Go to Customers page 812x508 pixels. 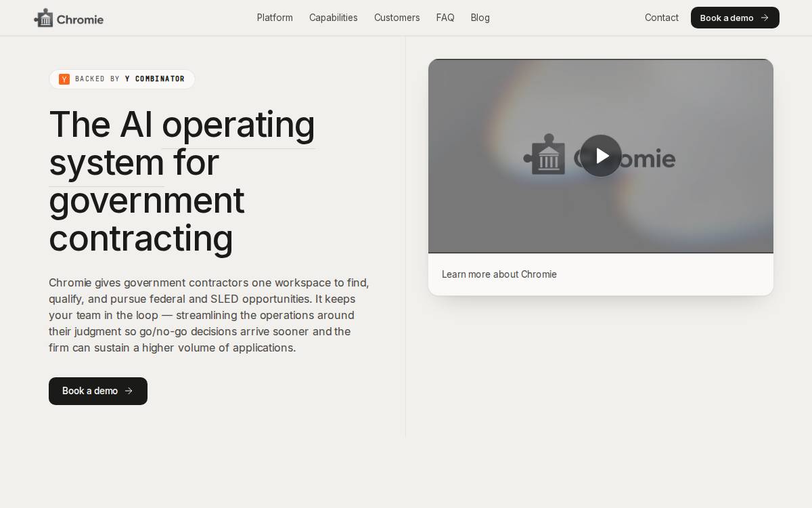pos(397,18)
